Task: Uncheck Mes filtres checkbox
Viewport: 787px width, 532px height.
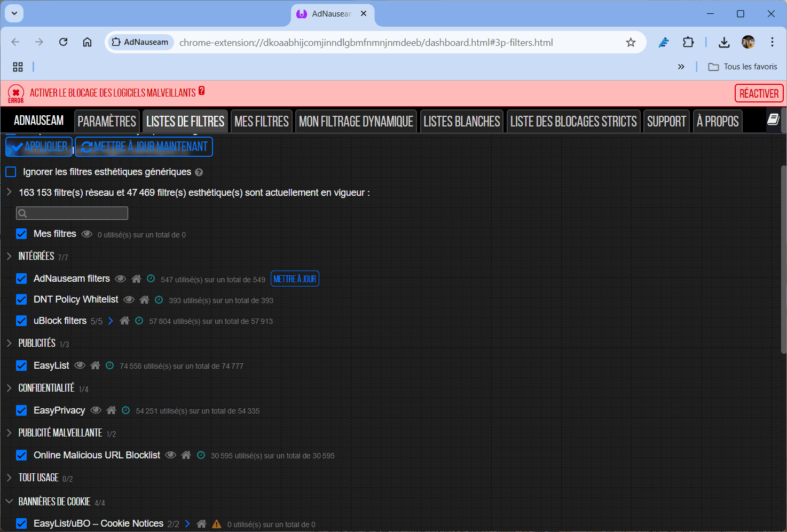Action: click(x=21, y=234)
